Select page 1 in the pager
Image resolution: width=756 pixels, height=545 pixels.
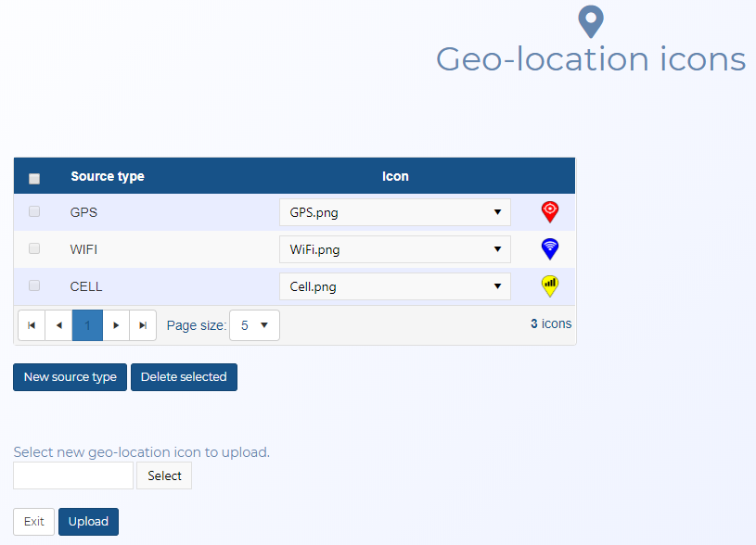(87, 325)
